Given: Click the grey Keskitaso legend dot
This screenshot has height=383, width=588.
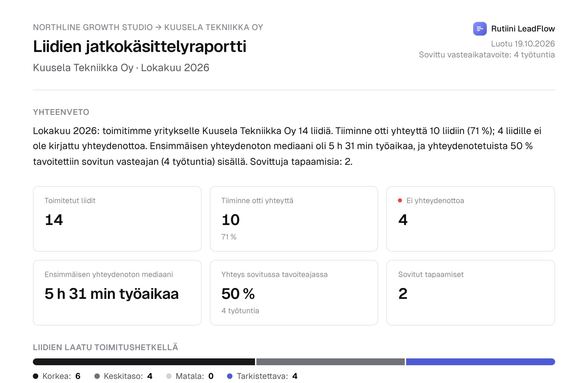Looking at the screenshot, I should pyautogui.click(x=97, y=376).
